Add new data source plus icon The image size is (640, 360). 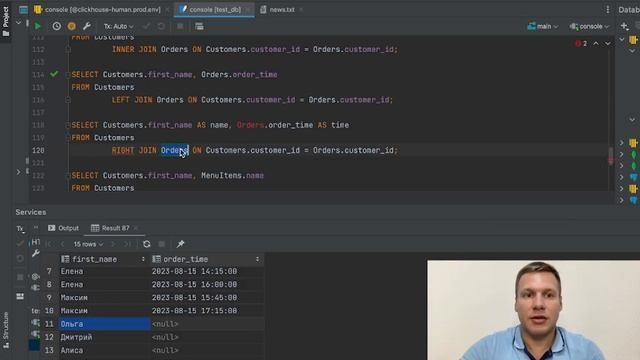(x=624, y=26)
